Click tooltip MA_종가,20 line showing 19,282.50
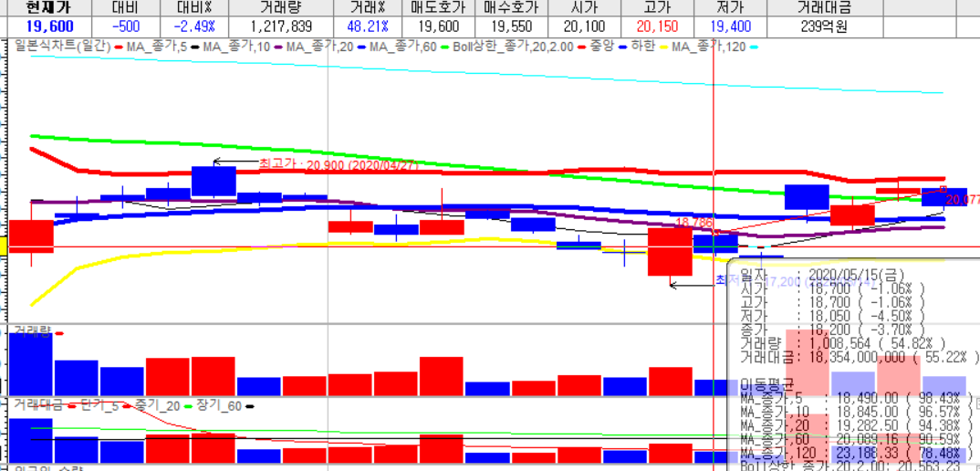The width and height of the screenshot is (980, 471). pos(856,426)
